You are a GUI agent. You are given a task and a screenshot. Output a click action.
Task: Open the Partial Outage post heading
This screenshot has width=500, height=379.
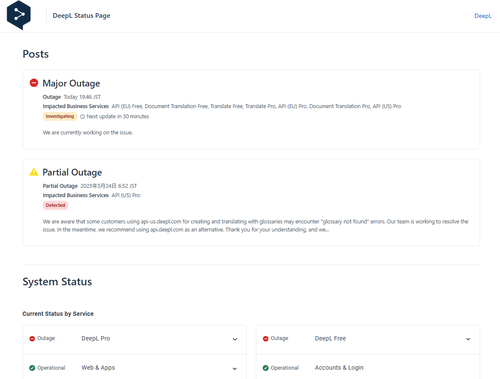tap(72, 172)
